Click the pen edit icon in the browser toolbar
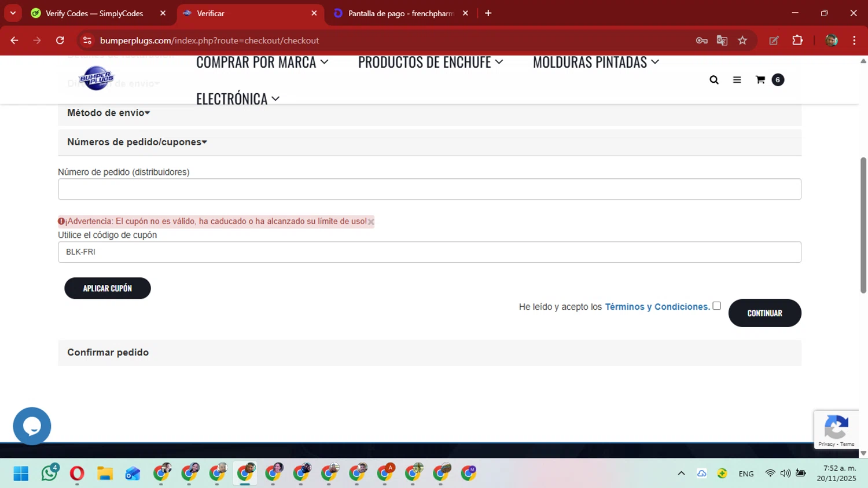This screenshot has width=868, height=488. click(x=774, y=41)
